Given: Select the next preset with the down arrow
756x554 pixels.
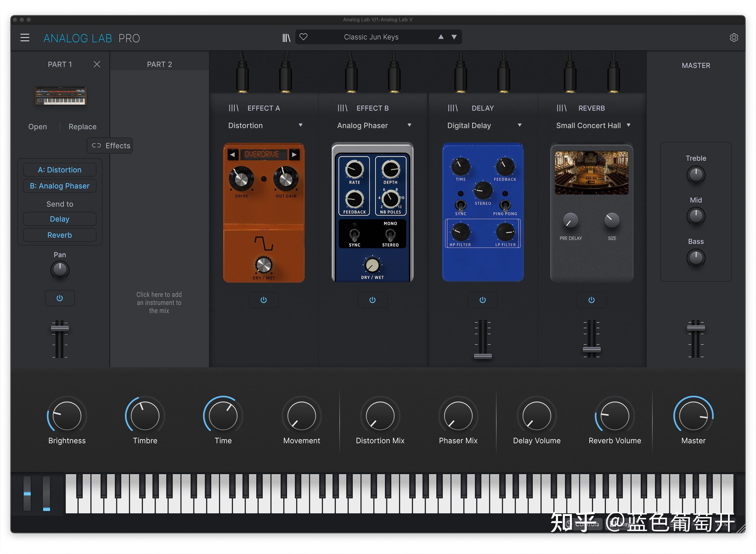Looking at the screenshot, I should pyautogui.click(x=454, y=37).
